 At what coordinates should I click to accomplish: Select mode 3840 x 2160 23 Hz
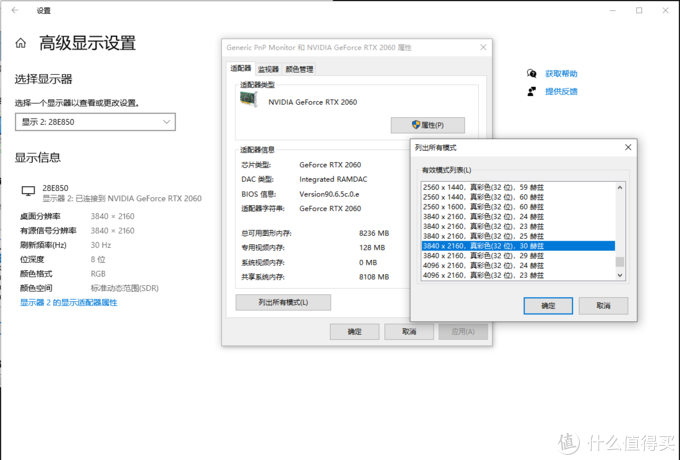coord(518,226)
